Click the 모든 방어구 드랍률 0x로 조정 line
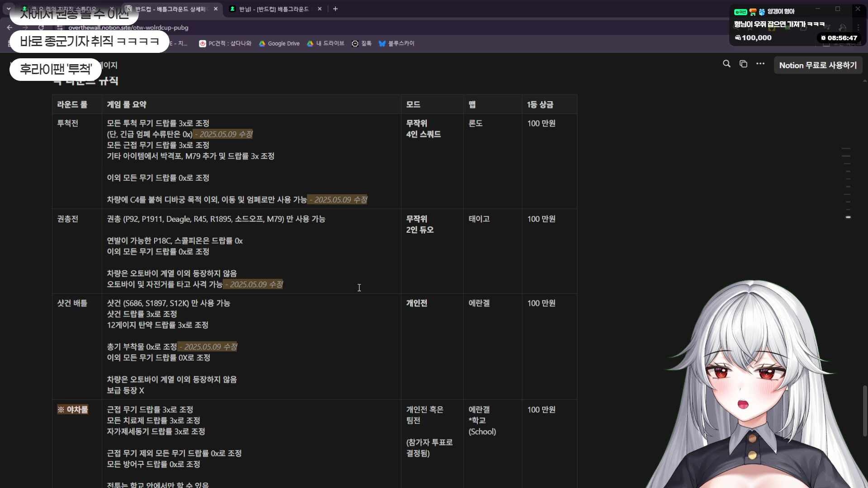Image resolution: width=868 pixels, height=488 pixels. coord(154,465)
